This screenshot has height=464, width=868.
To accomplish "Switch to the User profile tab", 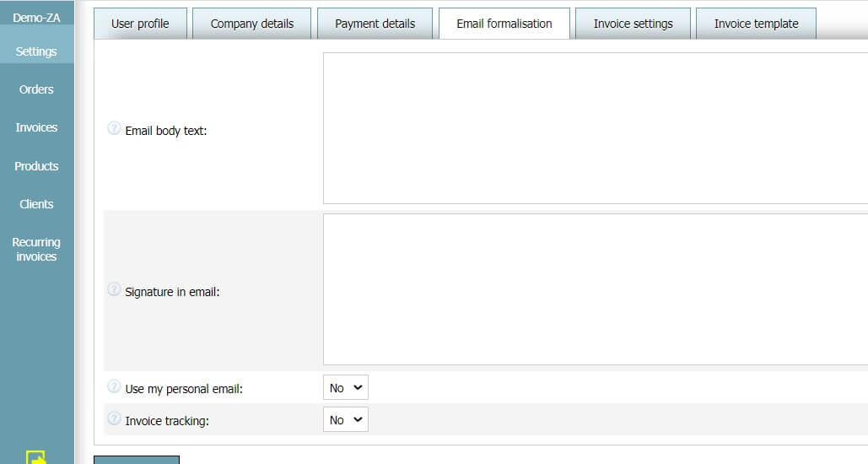I will 140,24.
